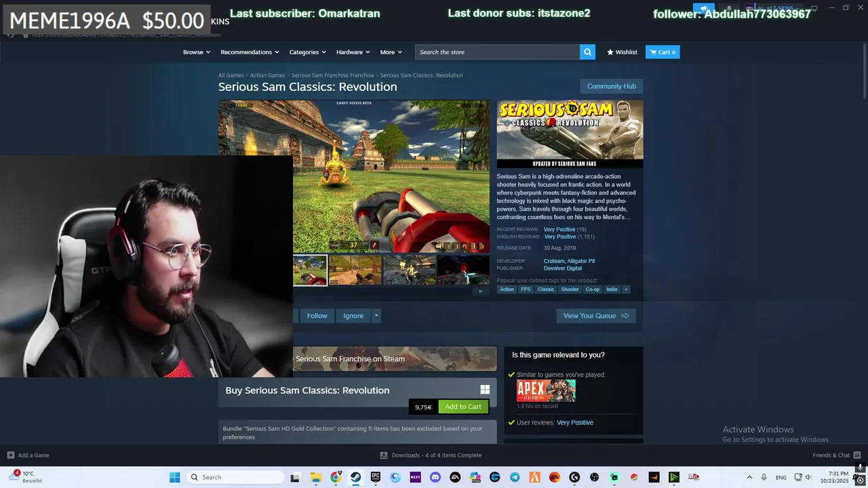Click the Follow button
The image size is (868, 488).
[x=317, y=316]
